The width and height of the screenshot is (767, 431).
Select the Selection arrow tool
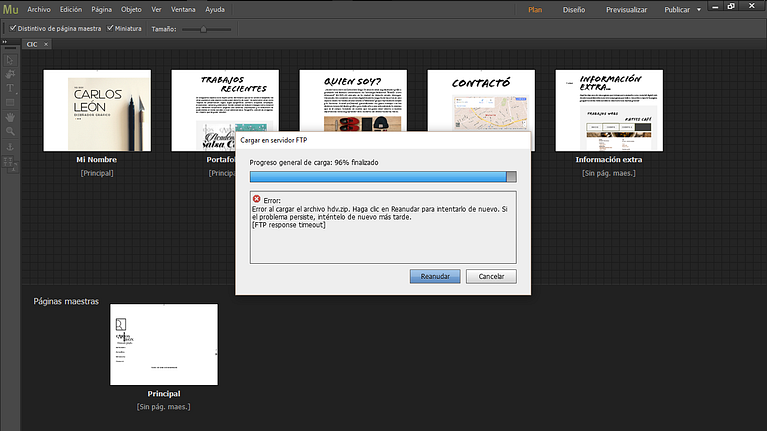click(10, 60)
